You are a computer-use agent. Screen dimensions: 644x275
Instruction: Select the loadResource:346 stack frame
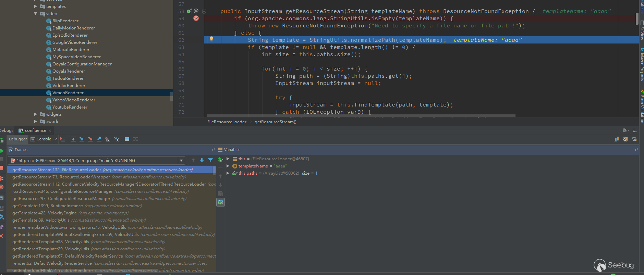[x=62, y=191]
